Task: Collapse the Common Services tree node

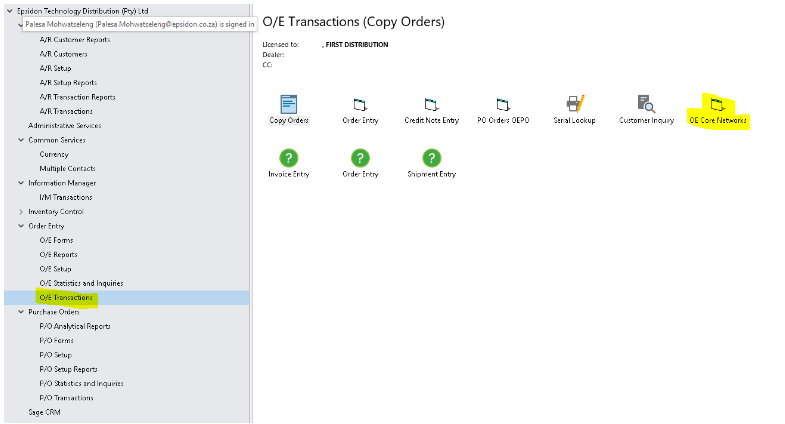Action: pyautogui.click(x=21, y=140)
